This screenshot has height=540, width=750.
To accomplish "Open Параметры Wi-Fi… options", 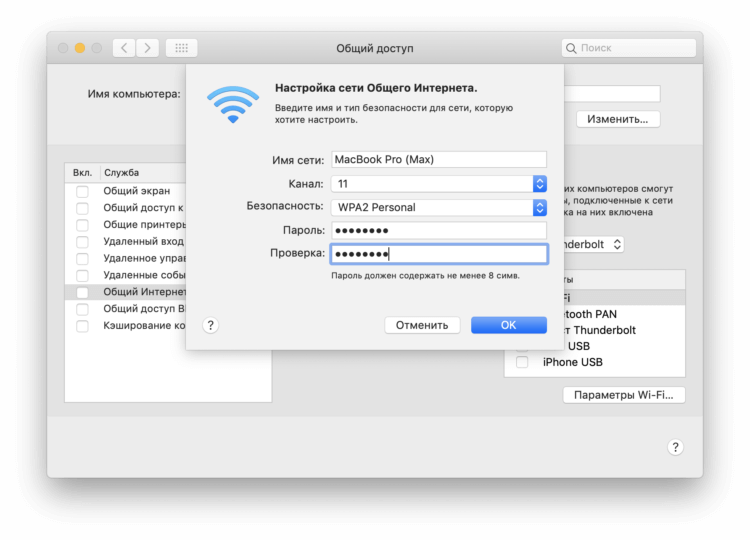I will 624,395.
